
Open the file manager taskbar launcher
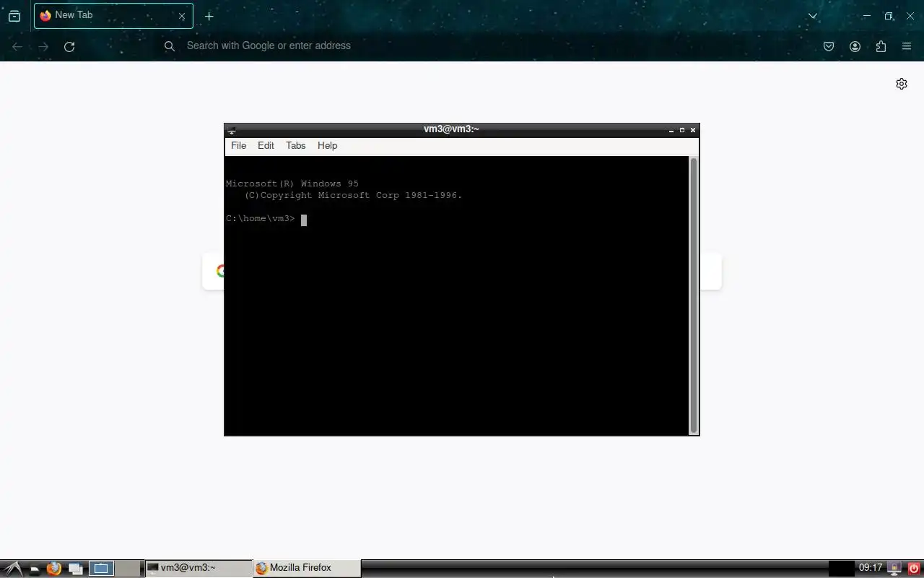pyautogui.click(x=34, y=569)
